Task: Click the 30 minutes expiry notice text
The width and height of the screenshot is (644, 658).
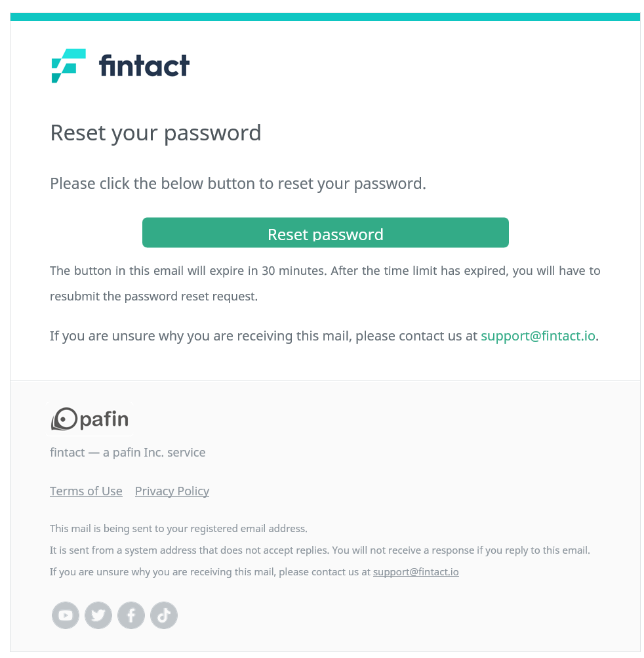Action: click(x=325, y=283)
